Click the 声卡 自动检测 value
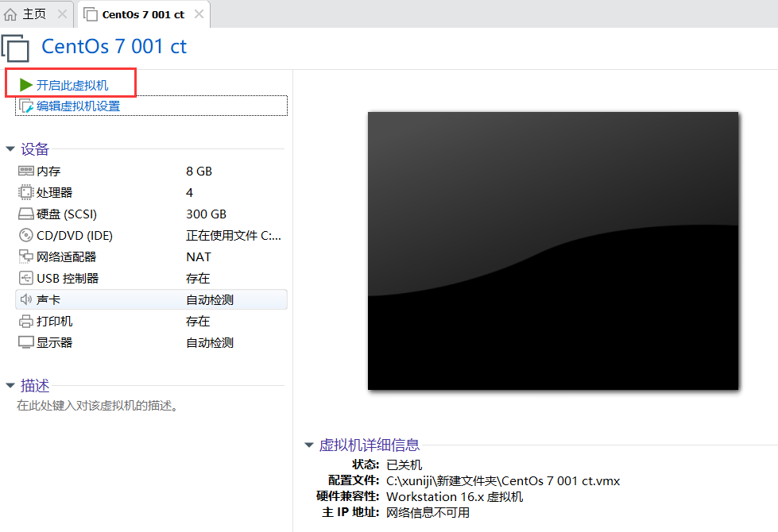Image resolution: width=778 pixels, height=532 pixels. pos(210,299)
